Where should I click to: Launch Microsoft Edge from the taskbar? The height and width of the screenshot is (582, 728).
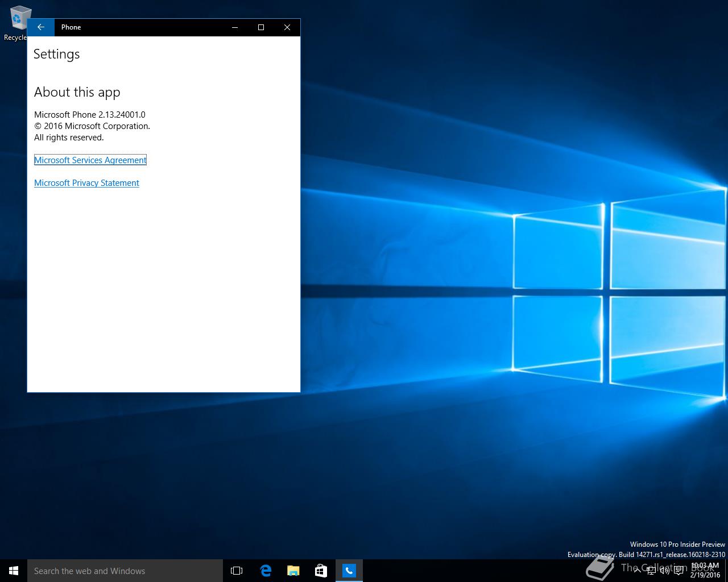coord(265,571)
